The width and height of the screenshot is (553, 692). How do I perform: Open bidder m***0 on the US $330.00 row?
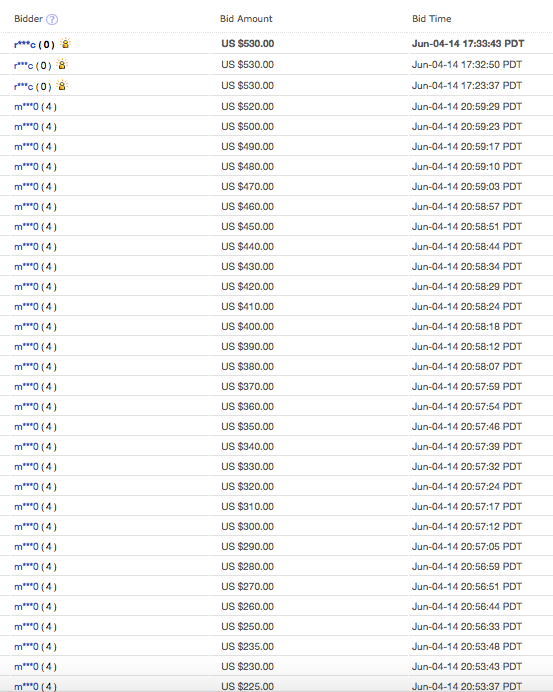[x=26, y=467]
